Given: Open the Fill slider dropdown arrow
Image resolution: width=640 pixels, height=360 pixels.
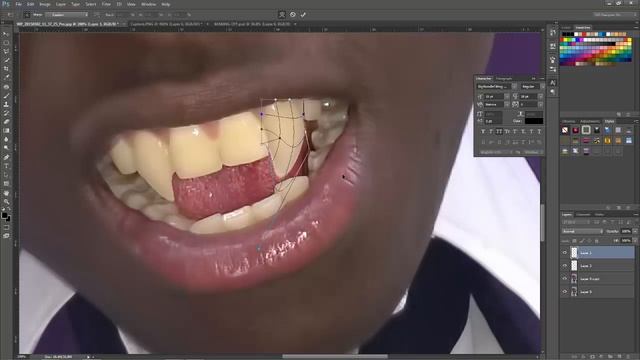Looking at the screenshot, I should click(635, 241).
